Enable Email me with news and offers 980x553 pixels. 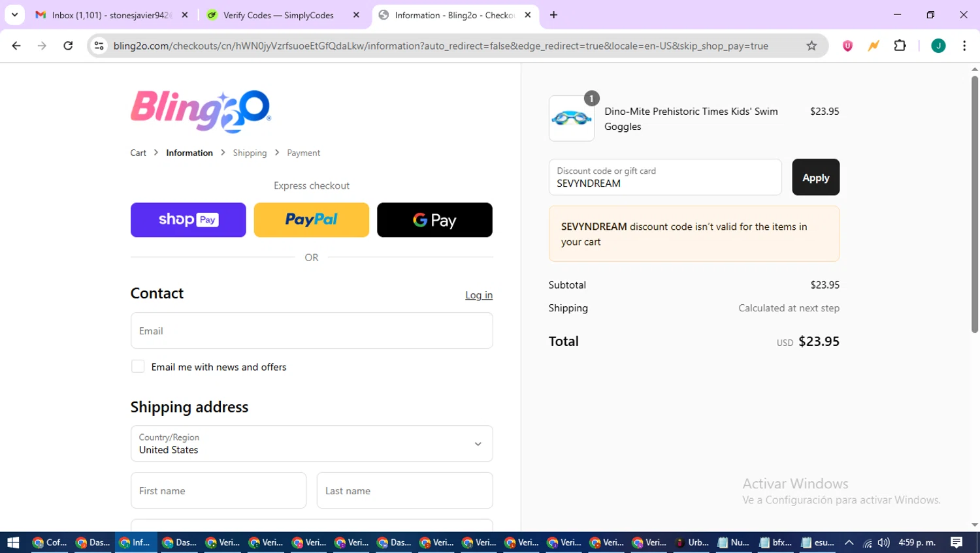coord(138,366)
